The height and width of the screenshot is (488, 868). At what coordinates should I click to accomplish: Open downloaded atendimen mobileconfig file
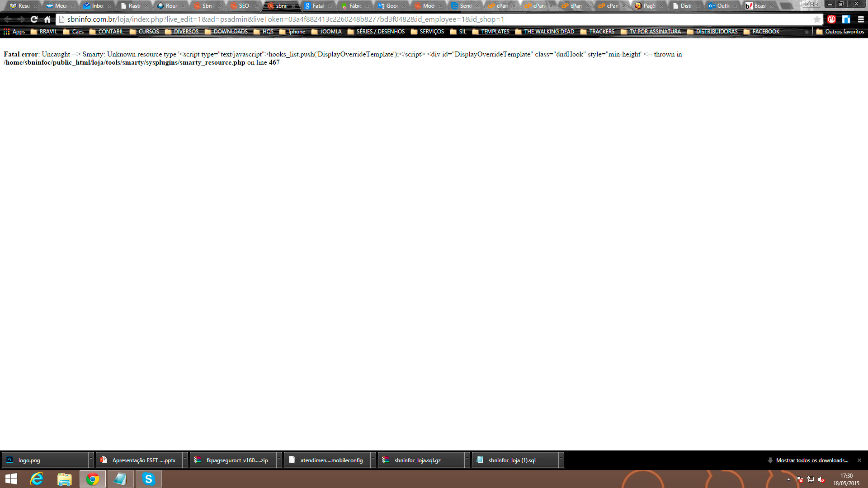tap(327, 460)
